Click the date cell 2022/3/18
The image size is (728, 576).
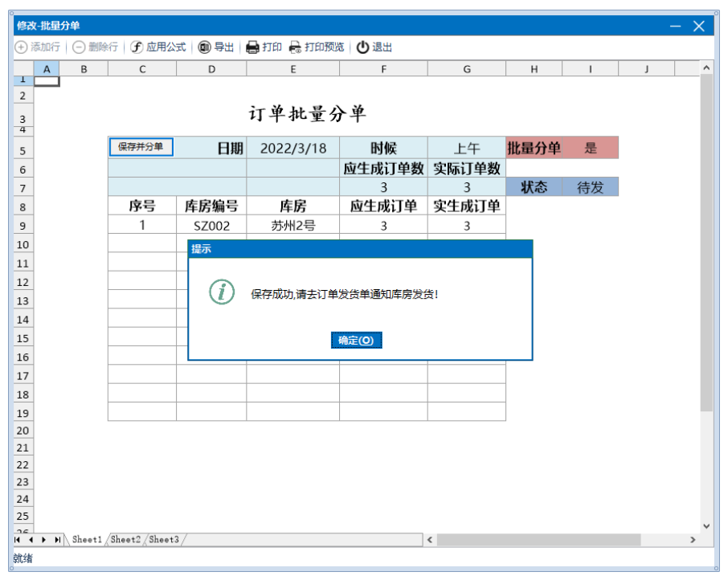click(292, 149)
